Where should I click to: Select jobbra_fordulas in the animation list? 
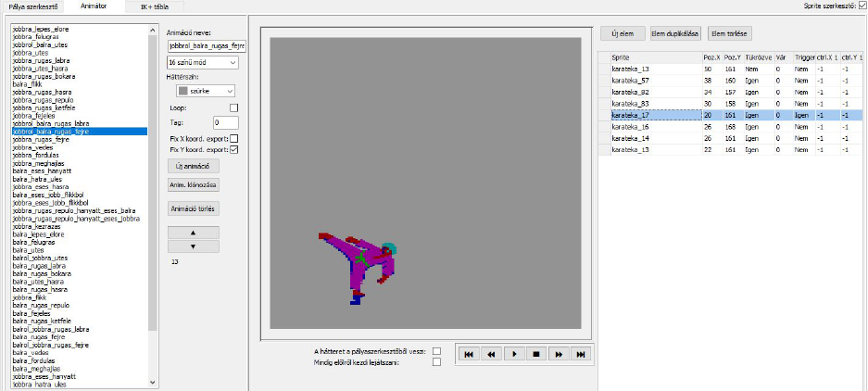[38, 155]
